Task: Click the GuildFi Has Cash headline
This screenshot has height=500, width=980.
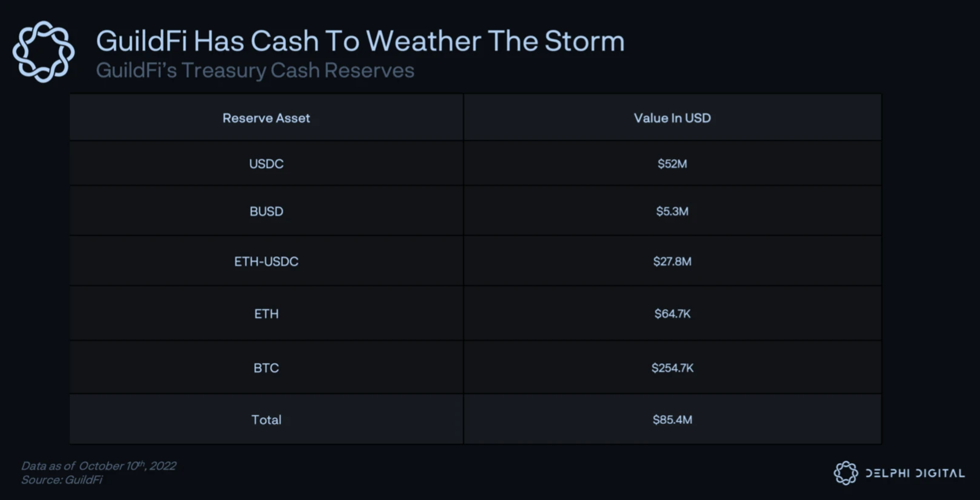Action: coord(360,41)
